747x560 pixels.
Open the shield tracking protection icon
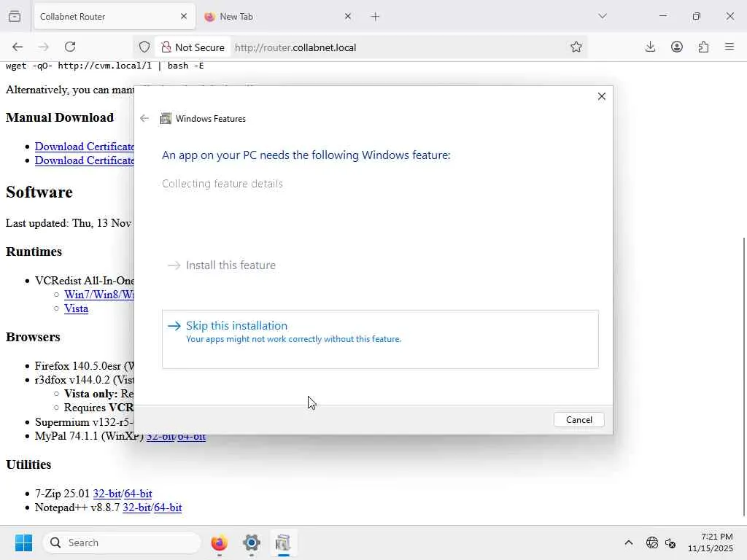[144, 47]
